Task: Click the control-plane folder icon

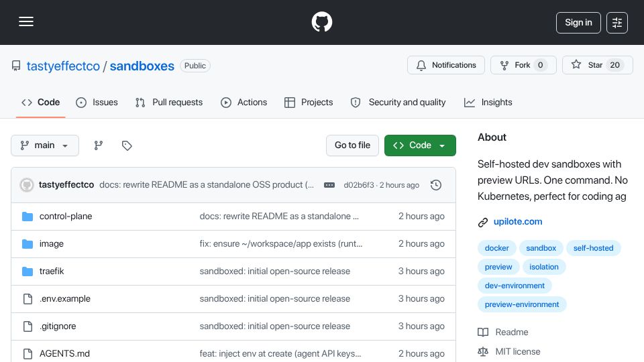Action: [x=28, y=217]
